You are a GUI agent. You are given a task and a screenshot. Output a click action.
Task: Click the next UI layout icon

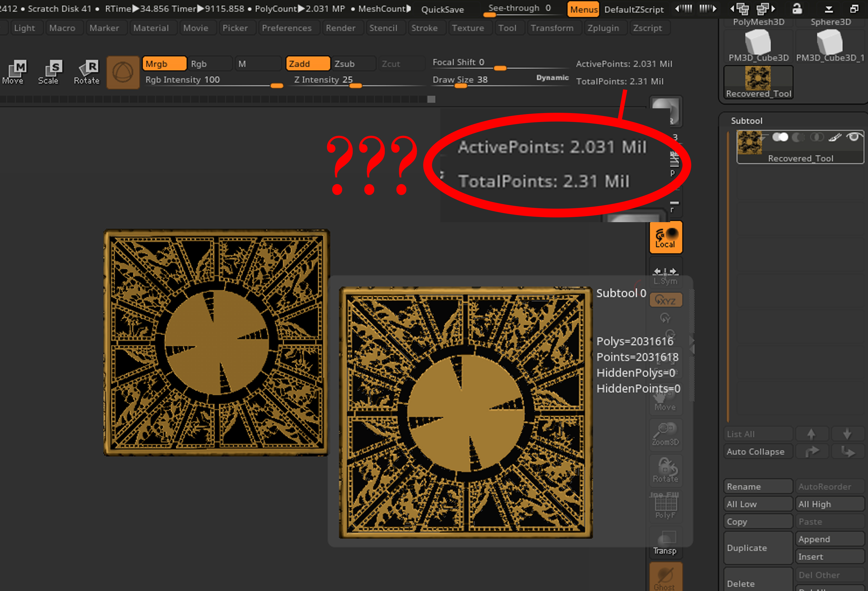click(765, 9)
